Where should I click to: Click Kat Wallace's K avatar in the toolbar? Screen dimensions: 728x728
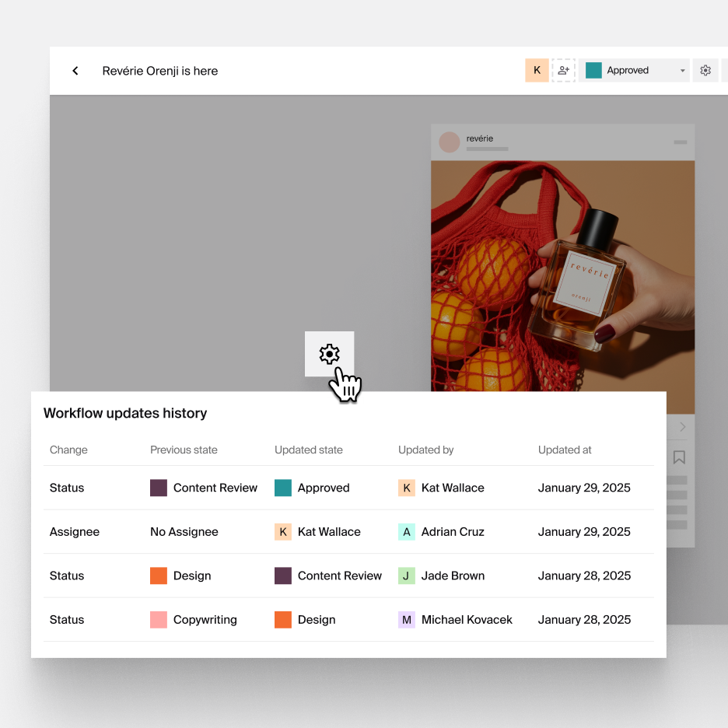coord(537,70)
